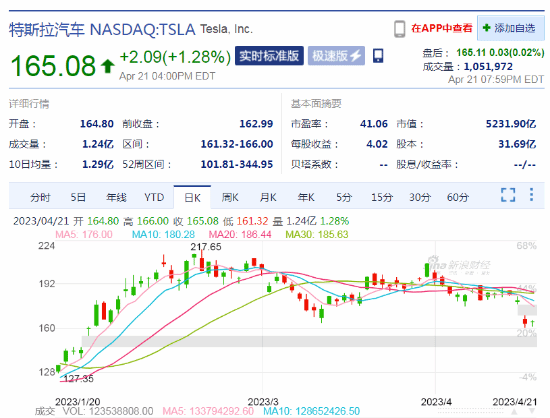Click the 市值 value 5231.90亿
The image size is (550, 418).
click(511, 124)
